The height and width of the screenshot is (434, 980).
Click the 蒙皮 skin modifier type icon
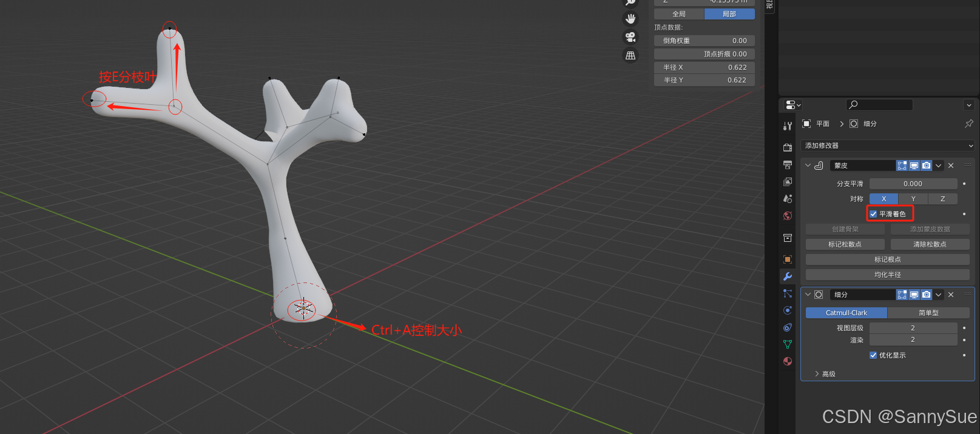pos(819,165)
